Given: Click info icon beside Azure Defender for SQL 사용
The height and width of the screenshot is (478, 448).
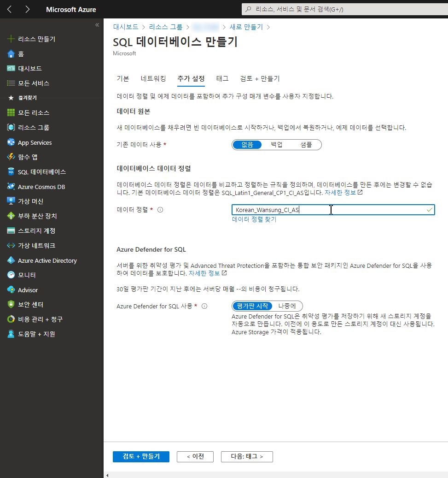Looking at the screenshot, I should coord(204,306).
